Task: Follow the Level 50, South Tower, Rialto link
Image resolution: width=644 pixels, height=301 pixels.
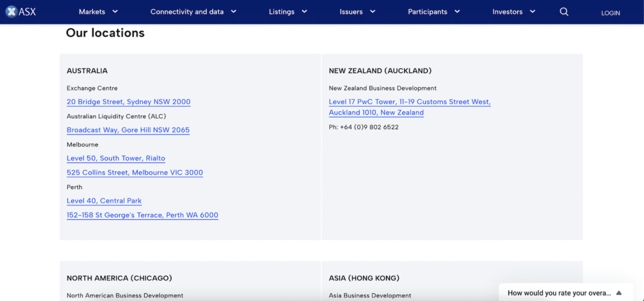Action: point(116,158)
